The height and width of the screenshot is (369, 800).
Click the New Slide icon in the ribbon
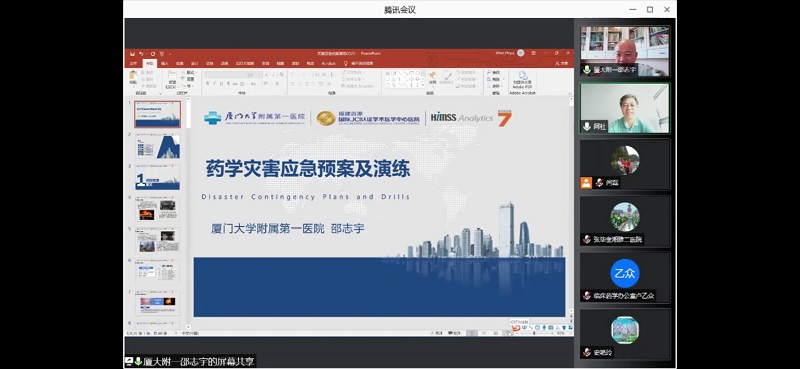[172, 76]
